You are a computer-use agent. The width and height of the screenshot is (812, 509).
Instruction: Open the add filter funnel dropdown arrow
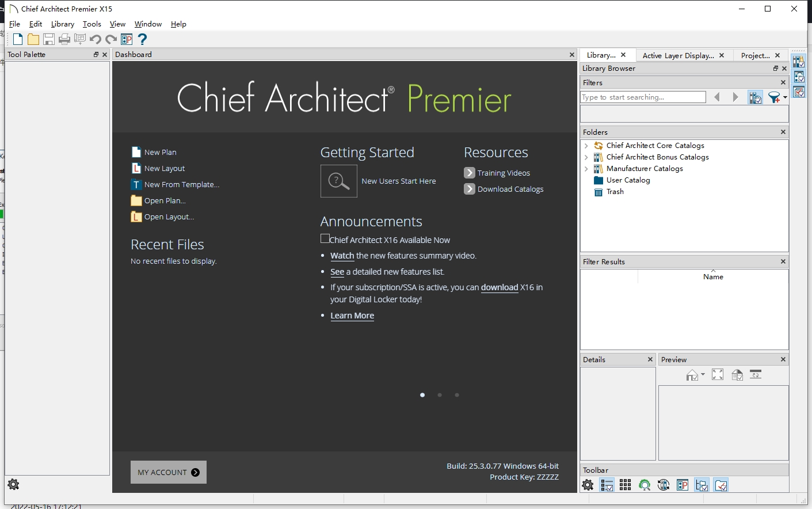click(785, 97)
